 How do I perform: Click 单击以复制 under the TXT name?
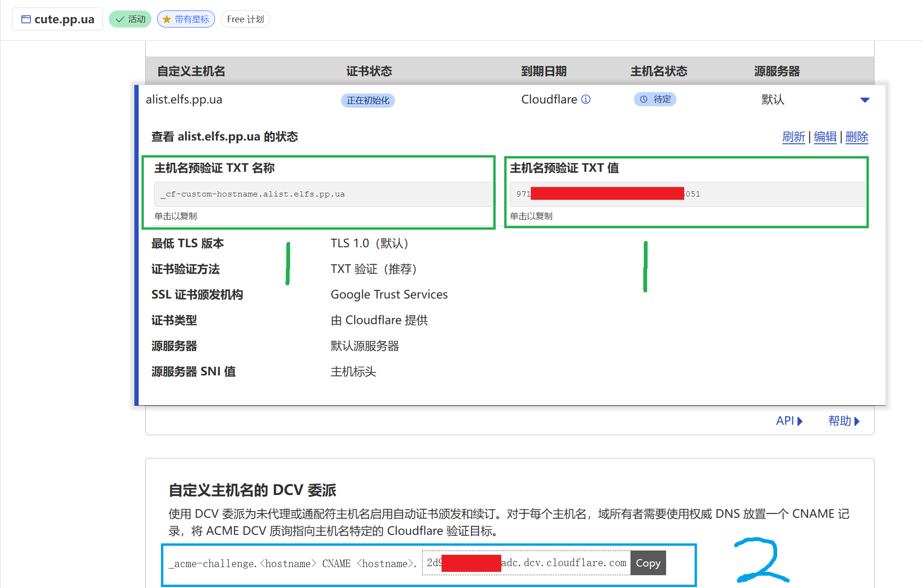click(x=176, y=216)
